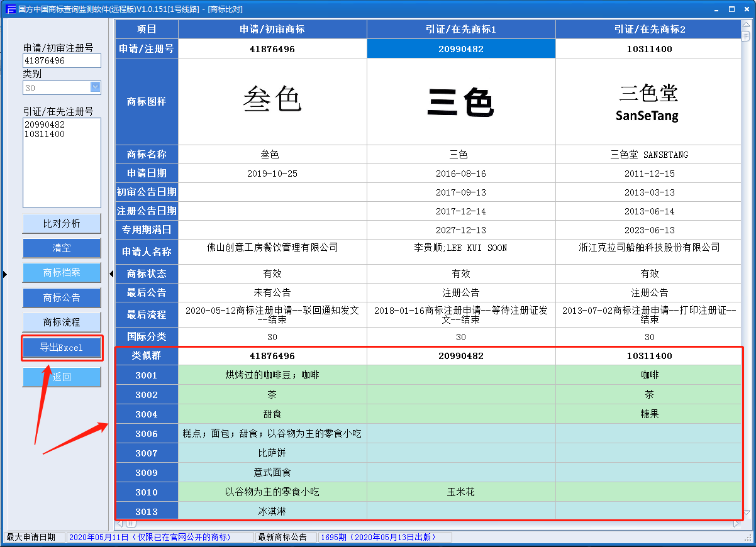Screen dimensions: 756x547
Task: Click the application icon in title bar
Action: [11, 9]
